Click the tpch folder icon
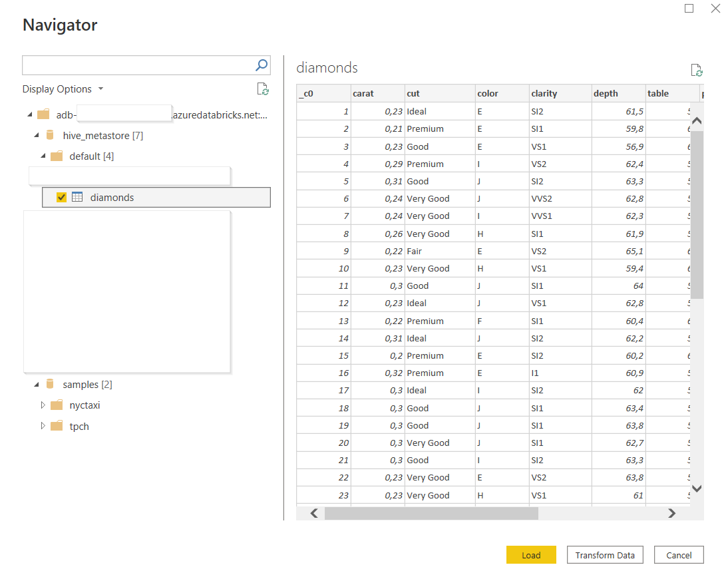This screenshot has width=728, height=579. coord(57,427)
